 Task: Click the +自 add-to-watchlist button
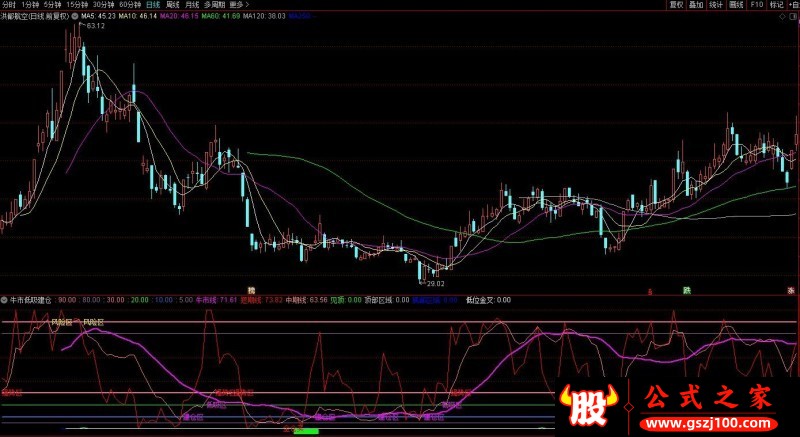point(793,5)
